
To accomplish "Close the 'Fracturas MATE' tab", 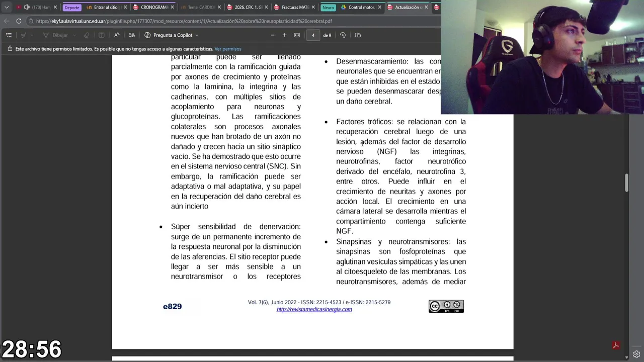I will tap(313, 7).
